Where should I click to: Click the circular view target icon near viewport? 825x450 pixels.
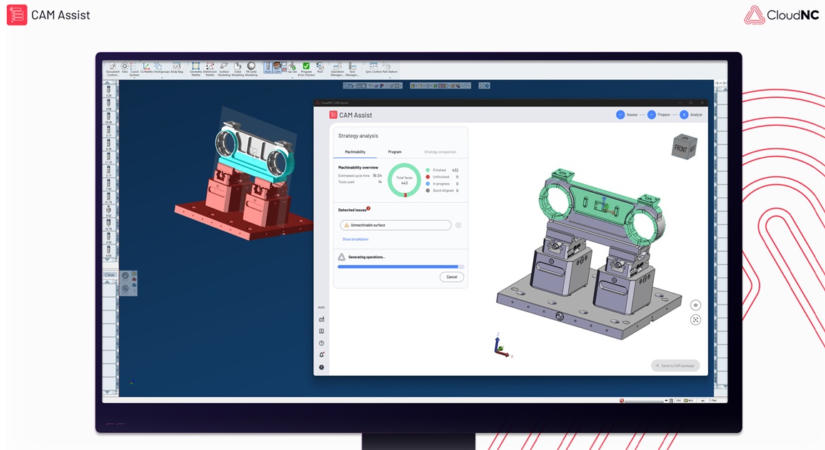pyautogui.click(x=696, y=305)
